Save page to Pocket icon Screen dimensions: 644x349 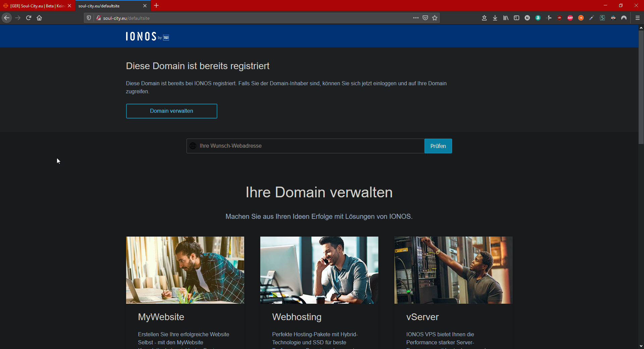tap(425, 18)
